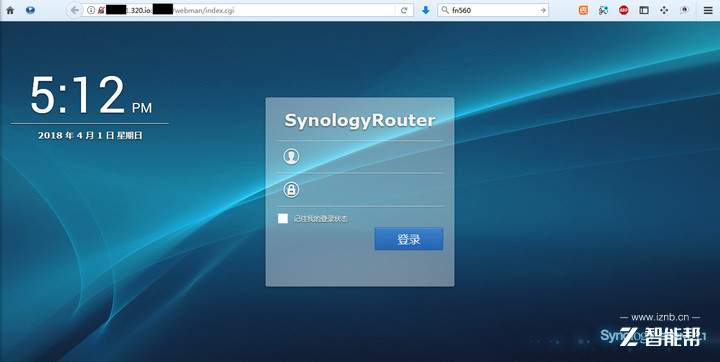Submit the search with the go arrow
This screenshot has height=362, width=720.
(x=543, y=10)
